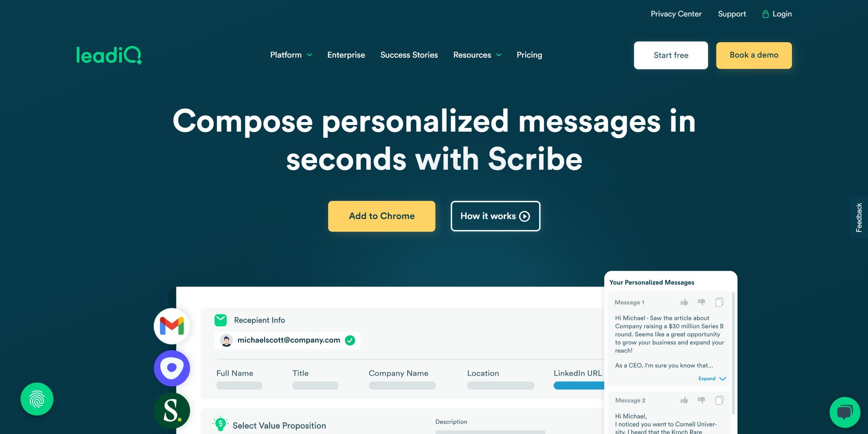Click the 'Book a demo' button
This screenshot has width=868, height=434.
coord(754,55)
